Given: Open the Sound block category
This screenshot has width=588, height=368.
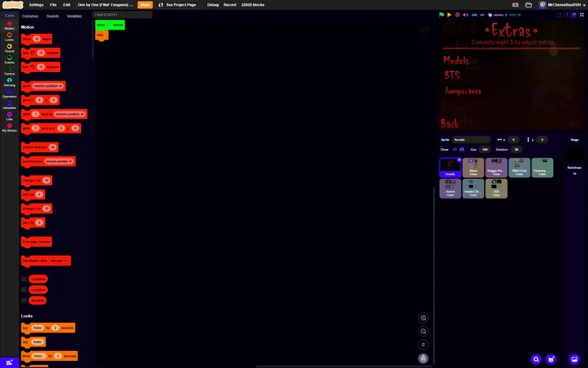Looking at the screenshot, I should point(9,48).
